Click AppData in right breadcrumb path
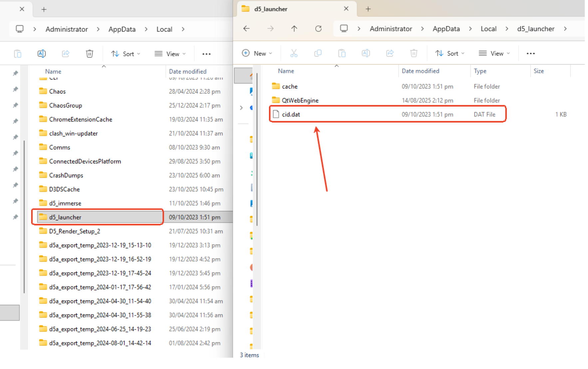 tap(446, 29)
